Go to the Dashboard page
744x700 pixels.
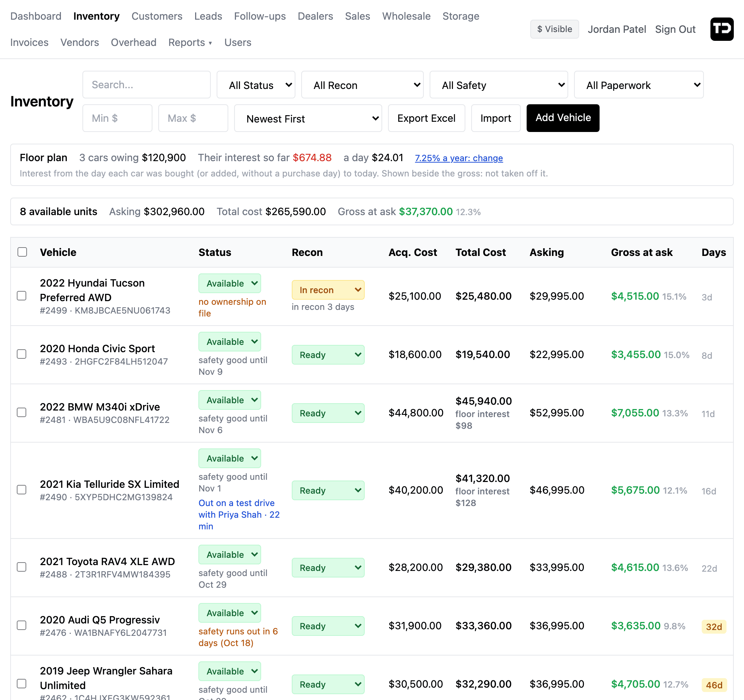36,16
